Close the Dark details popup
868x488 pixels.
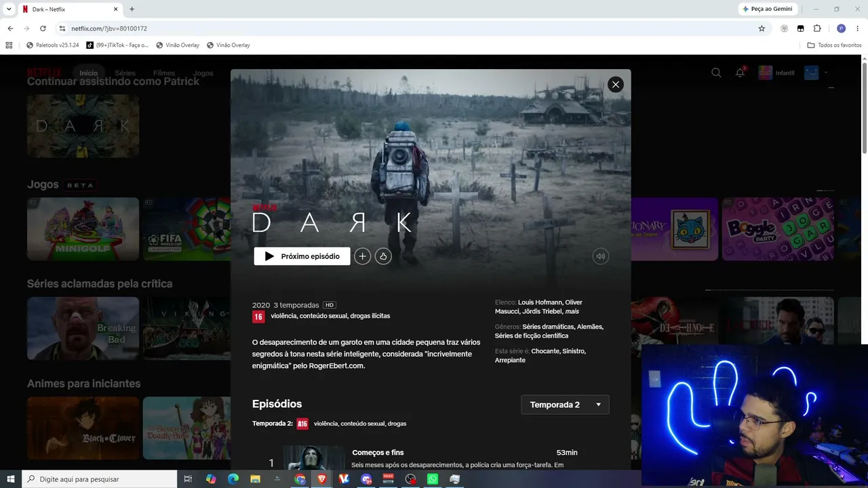pyautogui.click(x=615, y=84)
